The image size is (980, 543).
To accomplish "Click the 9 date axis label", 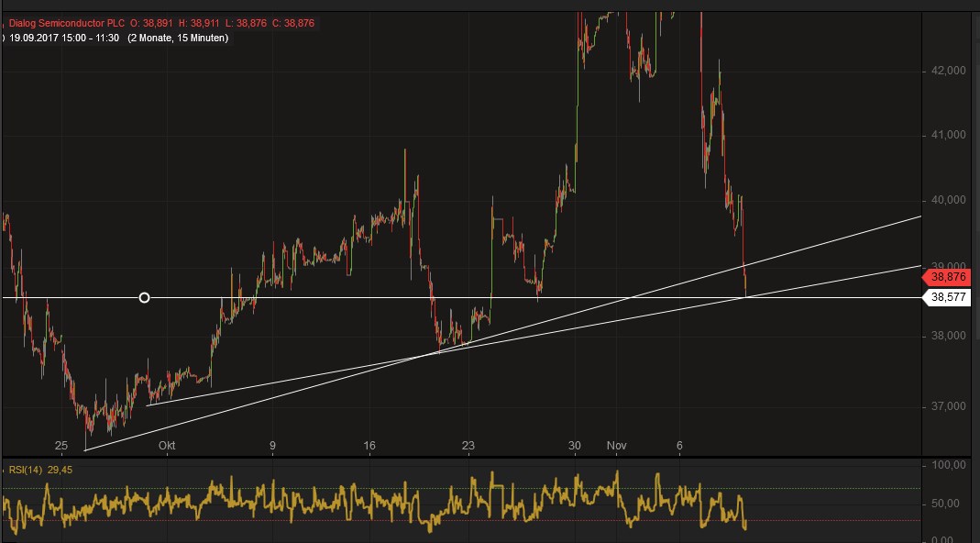I will point(272,446).
